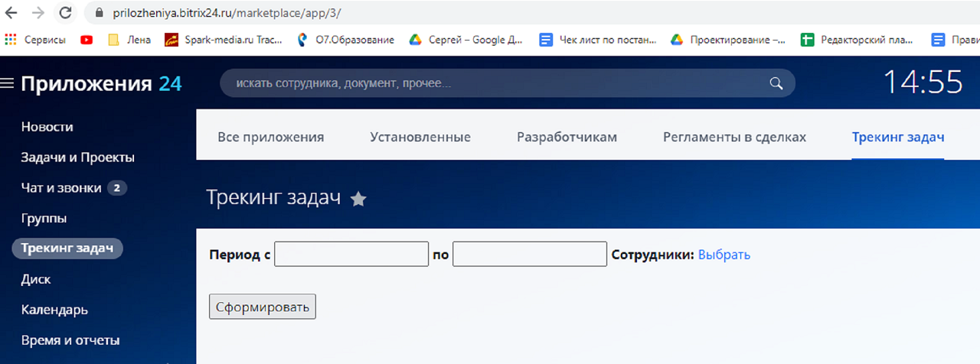This screenshot has width=980, height=364.
Task: Open Новости in the left sidebar
Action: click(x=47, y=127)
